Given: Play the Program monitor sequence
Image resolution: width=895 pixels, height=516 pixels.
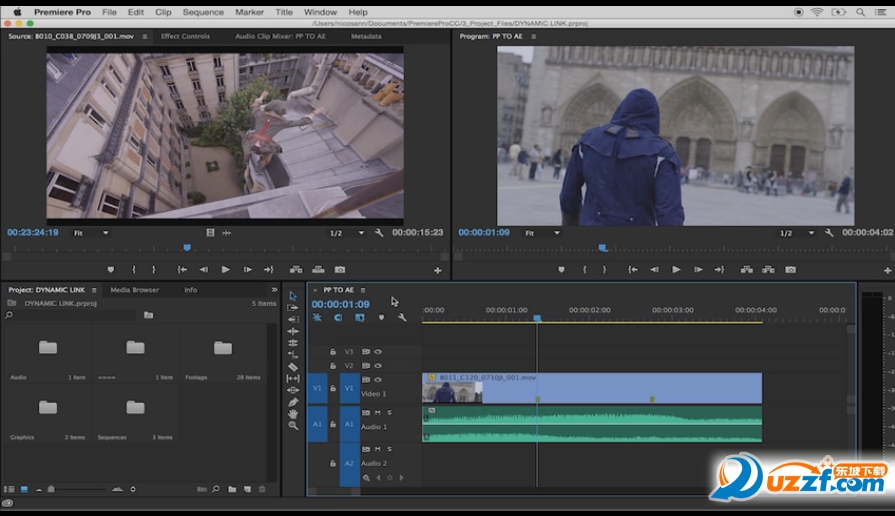Looking at the screenshot, I should click(676, 269).
